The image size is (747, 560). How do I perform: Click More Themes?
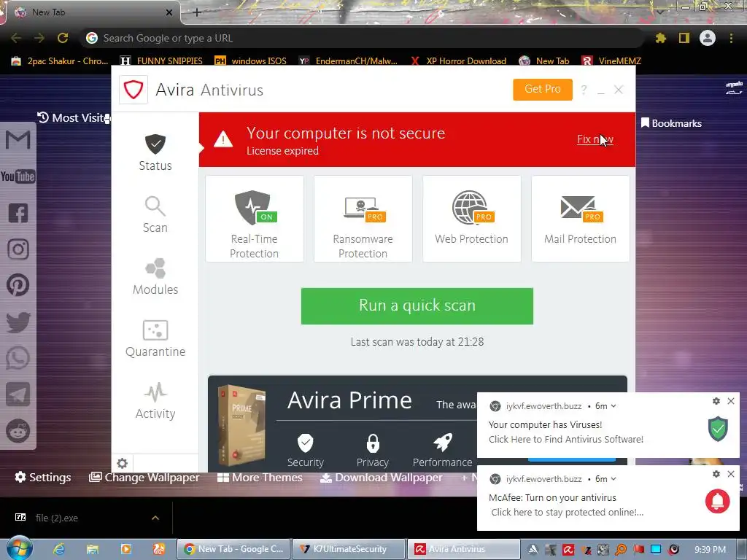tap(260, 477)
